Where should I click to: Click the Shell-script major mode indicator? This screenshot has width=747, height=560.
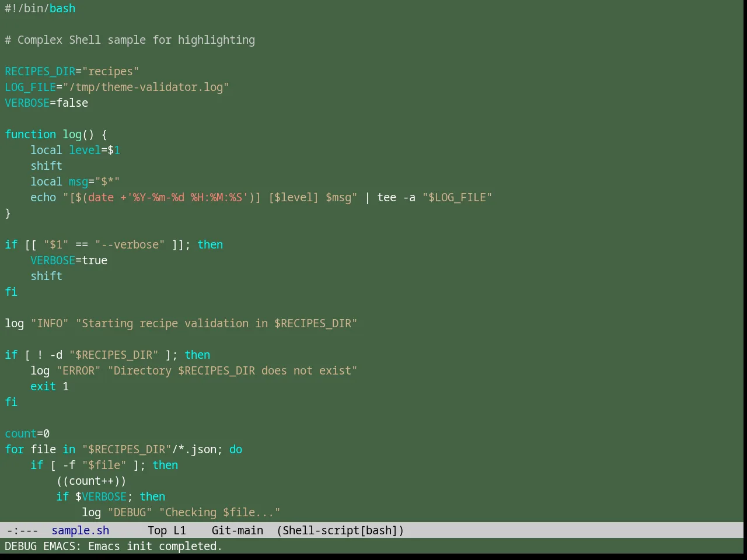click(x=321, y=530)
